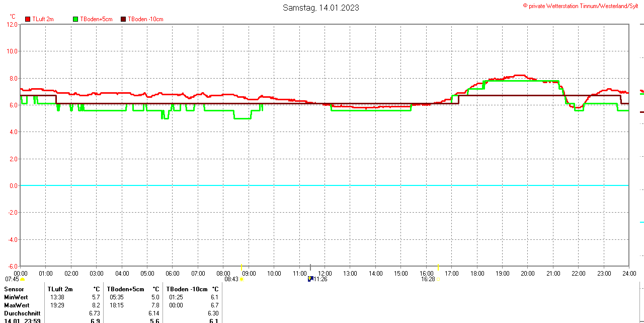Click the blue icon next to 11:26
This screenshot has height=323, width=644.
(310, 279)
